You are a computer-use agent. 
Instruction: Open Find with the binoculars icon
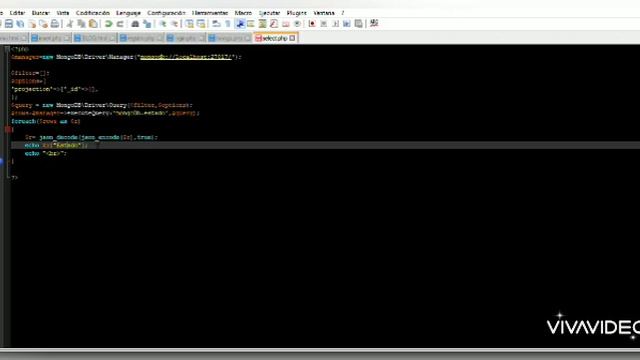click(135, 24)
